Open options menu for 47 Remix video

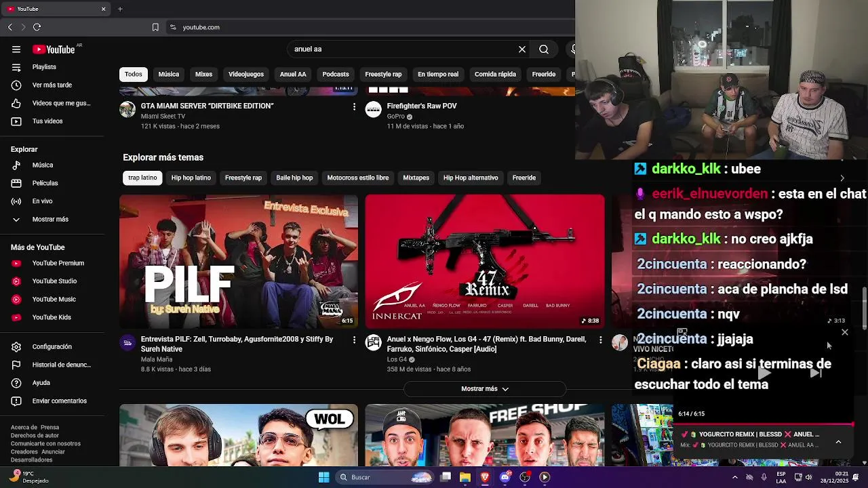coord(600,340)
